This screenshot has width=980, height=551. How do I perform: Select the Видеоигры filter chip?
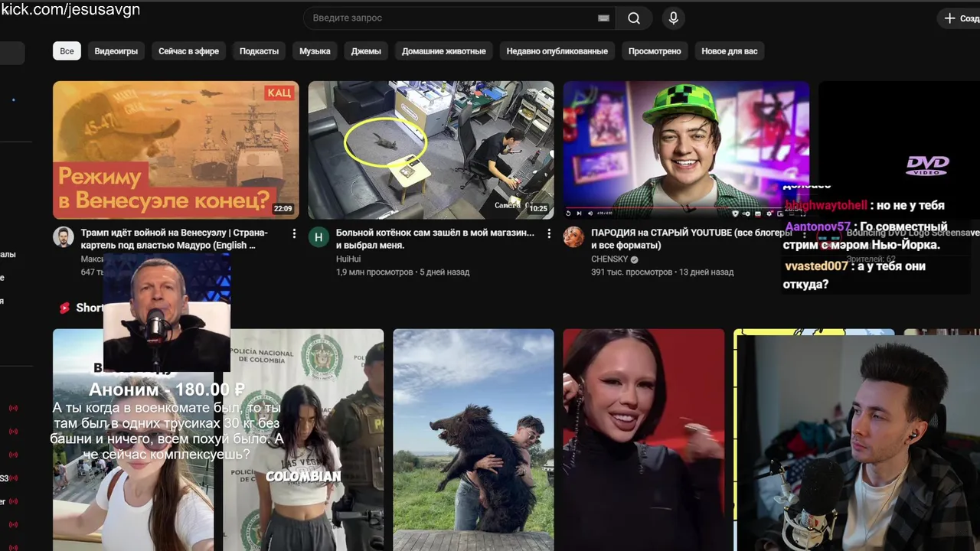pos(116,51)
